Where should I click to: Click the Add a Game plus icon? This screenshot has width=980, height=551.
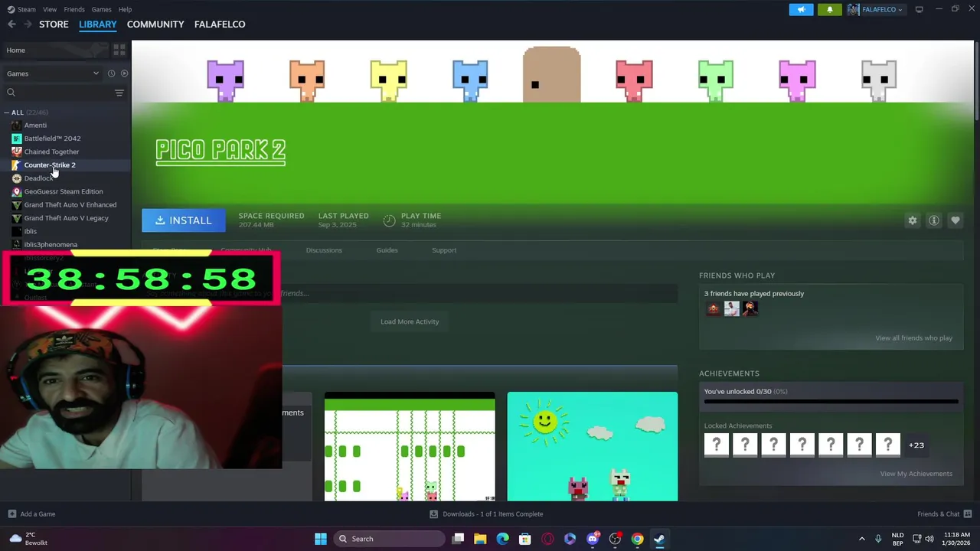tap(11, 514)
